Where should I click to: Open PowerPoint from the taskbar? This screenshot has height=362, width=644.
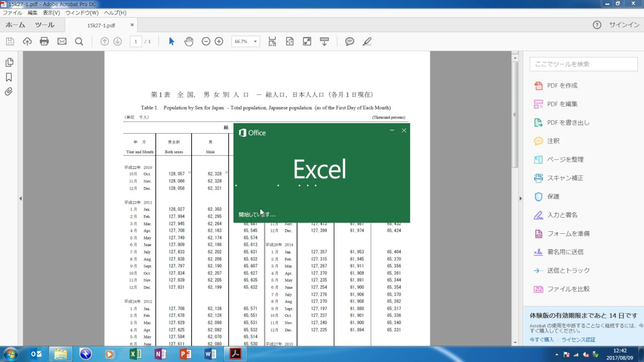click(186, 354)
